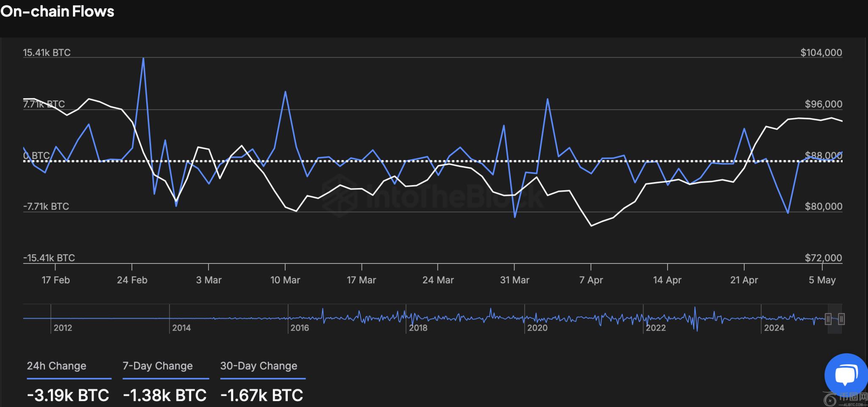Select the 30-Day Change tab
Screen dimensions: 868x407
(259, 366)
